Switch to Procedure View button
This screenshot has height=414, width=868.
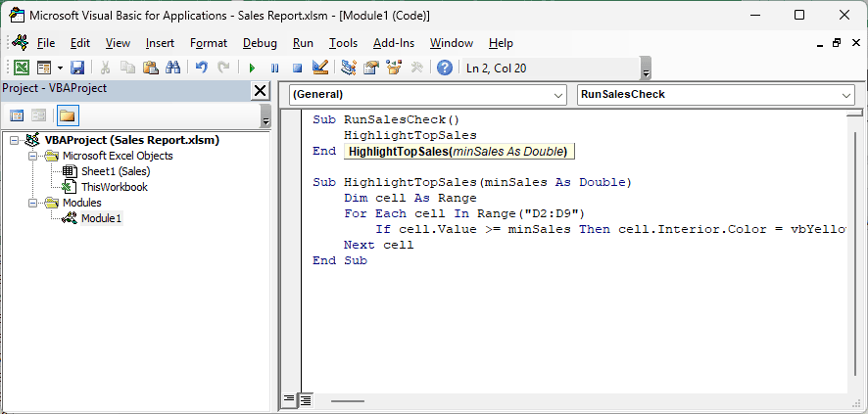pyautogui.click(x=288, y=399)
